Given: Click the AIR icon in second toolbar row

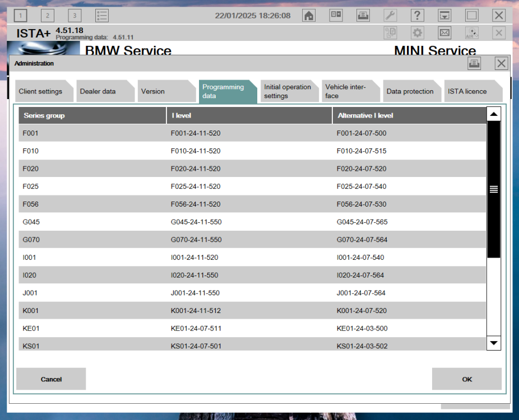Looking at the screenshot, I should (472, 32).
